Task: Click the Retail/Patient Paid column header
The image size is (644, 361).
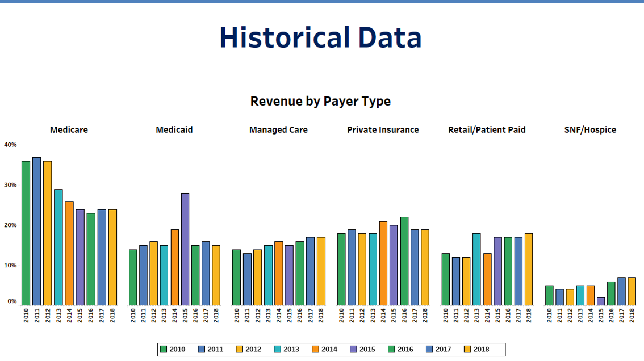Action: click(x=486, y=129)
